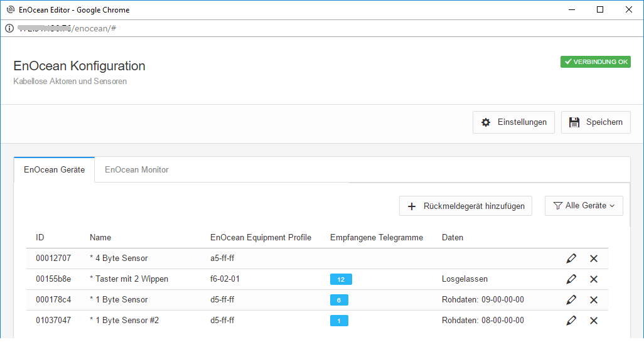The width and height of the screenshot is (644, 357).
Task: Click profile value a5-ff-ff
Action: coord(222,258)
